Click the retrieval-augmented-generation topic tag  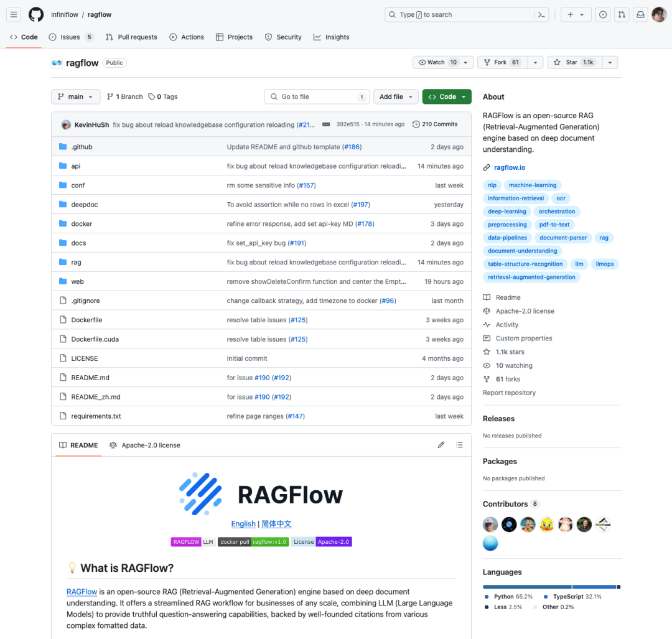coord(531,278)
